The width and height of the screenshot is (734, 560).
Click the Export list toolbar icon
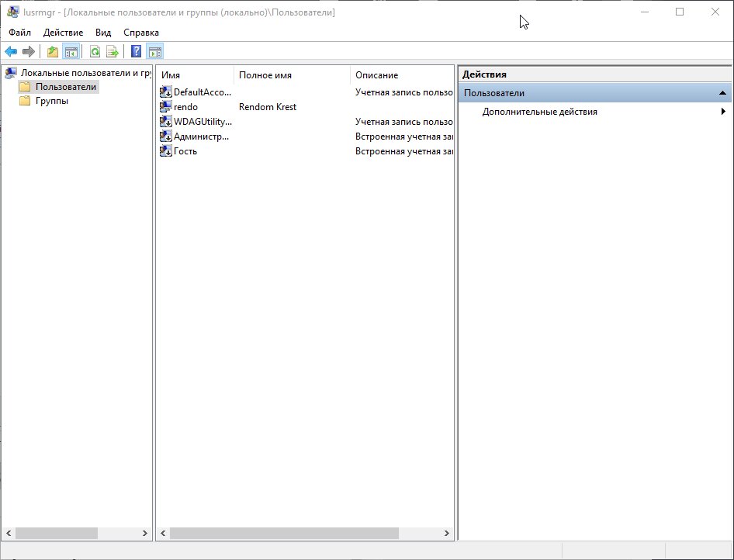pos(113,51)
